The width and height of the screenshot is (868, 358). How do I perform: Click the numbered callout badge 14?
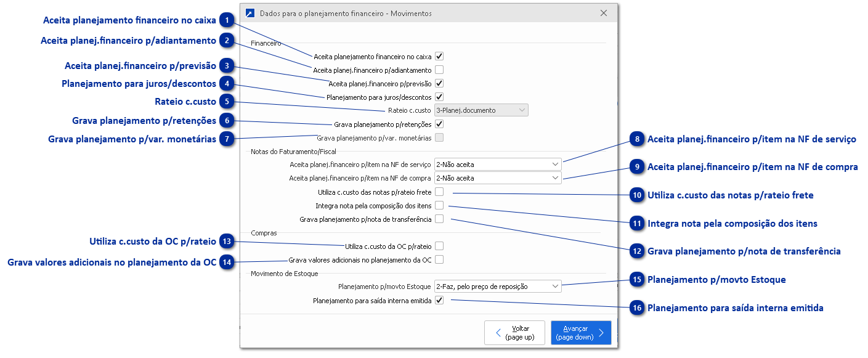(227, 262)
